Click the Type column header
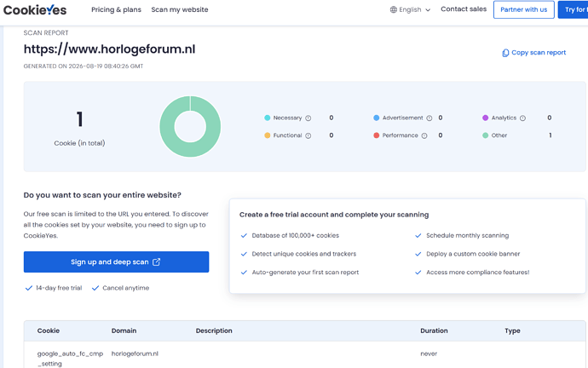588x368 pixels. (512, 331)
